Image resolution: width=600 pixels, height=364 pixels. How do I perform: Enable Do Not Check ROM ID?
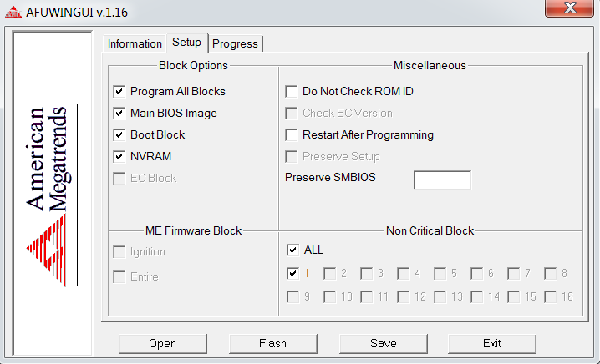click(x=292, y=91)
